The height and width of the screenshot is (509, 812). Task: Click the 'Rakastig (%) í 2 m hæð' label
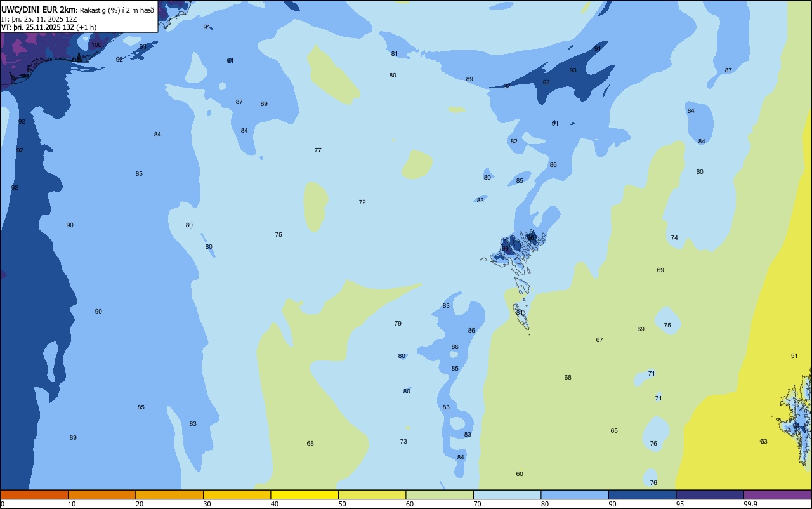pos(117,10)
